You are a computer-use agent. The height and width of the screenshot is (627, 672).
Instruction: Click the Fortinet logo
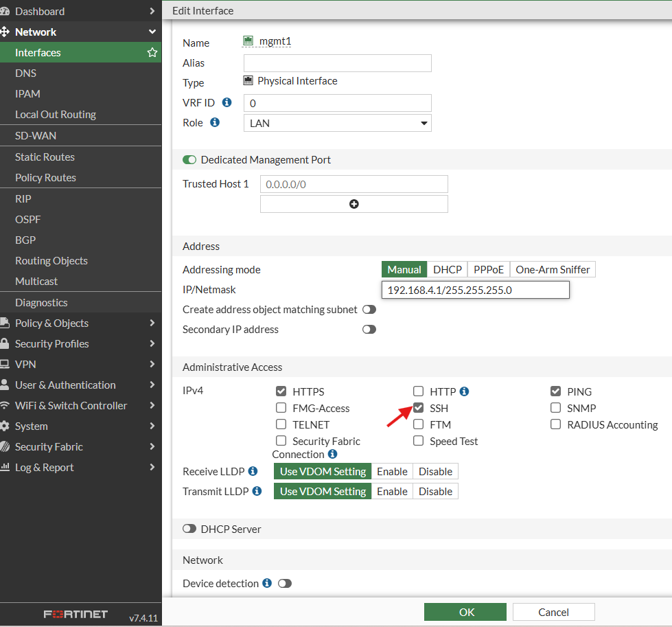76,614
